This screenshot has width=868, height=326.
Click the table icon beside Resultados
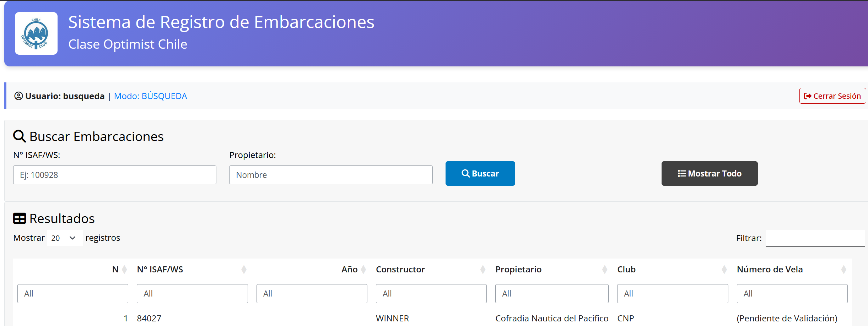20,218
